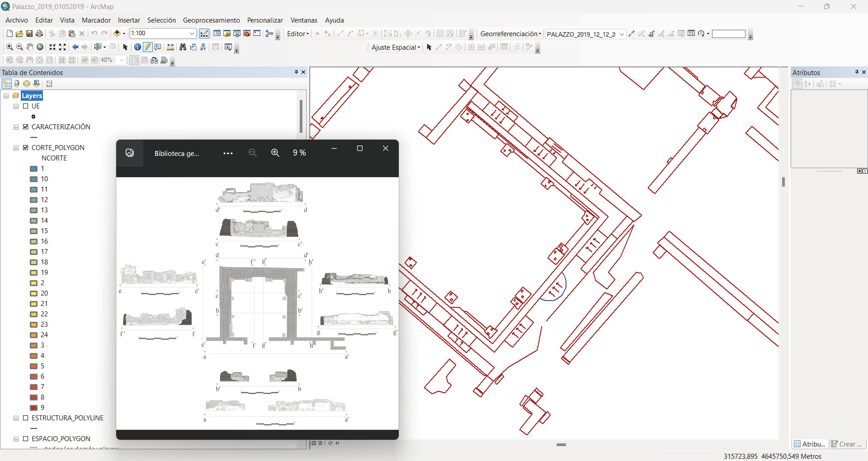868x461 pixels.
Task: Click the color swatch for NCORTE 1
Action: point(34,169)
